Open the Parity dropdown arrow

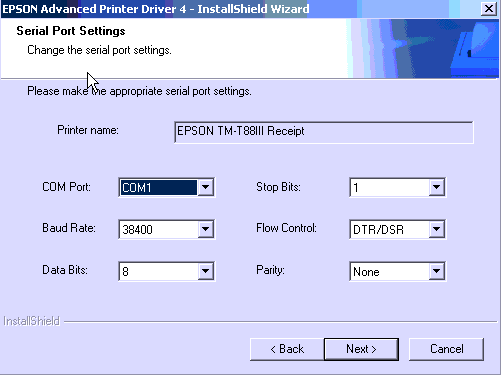click(436, 271)
